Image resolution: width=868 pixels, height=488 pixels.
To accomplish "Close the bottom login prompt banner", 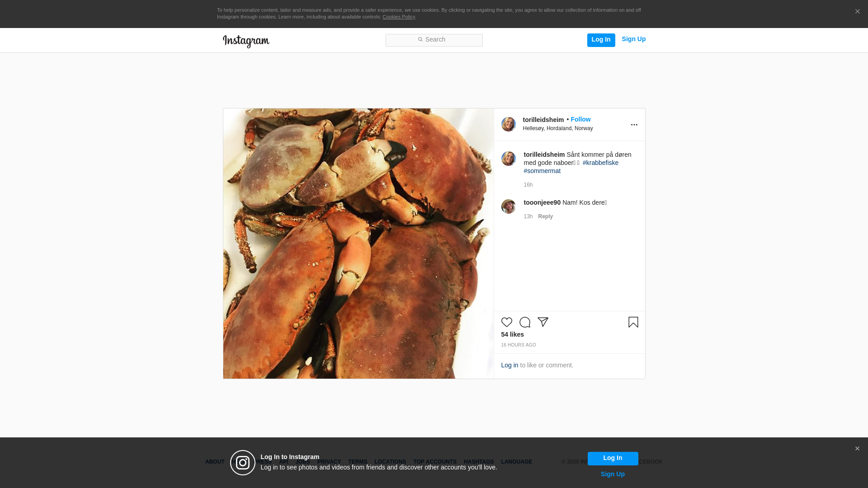I will (x=857, y=449).
